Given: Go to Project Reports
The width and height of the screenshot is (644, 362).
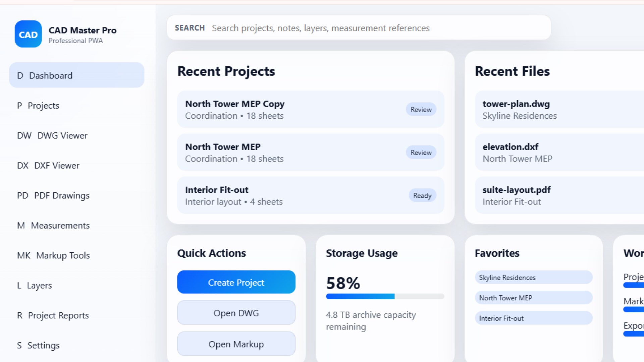Looking at the screenshot, I should coord(76,315).
